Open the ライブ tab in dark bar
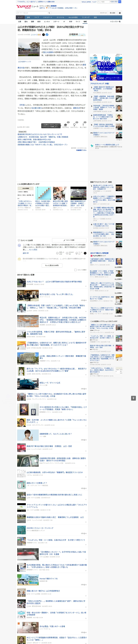Screen dimensions: 138x644 [37, 17]
